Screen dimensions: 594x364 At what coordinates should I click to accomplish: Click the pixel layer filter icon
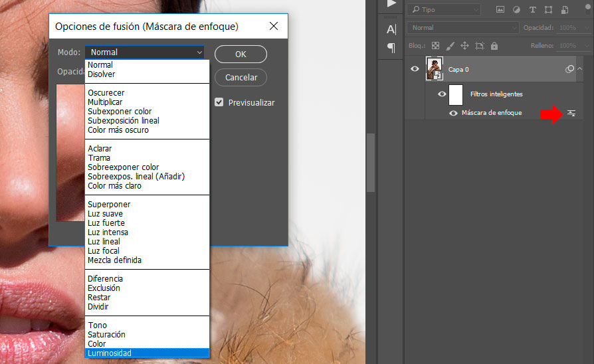coord(499,9)
